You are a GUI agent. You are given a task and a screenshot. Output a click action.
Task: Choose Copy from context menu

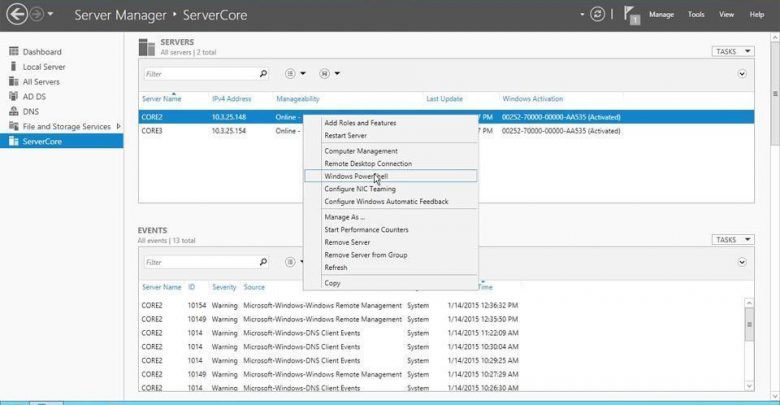point(390,283)
